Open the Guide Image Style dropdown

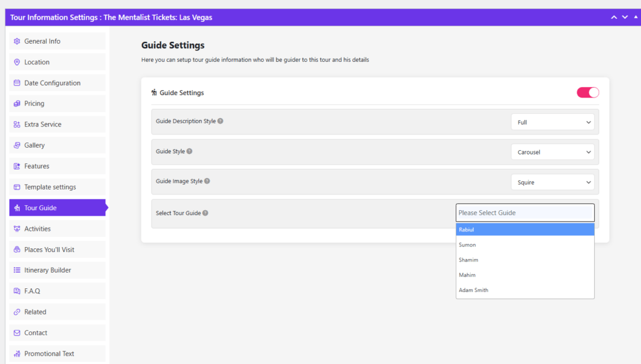553,181
